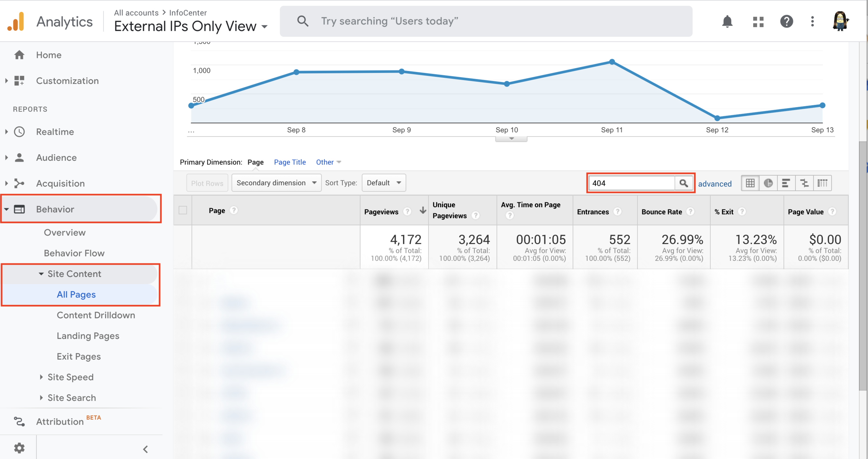Select the data table view icon
The height and width of the screenshot is (459, 868).
tap(750, 183)
